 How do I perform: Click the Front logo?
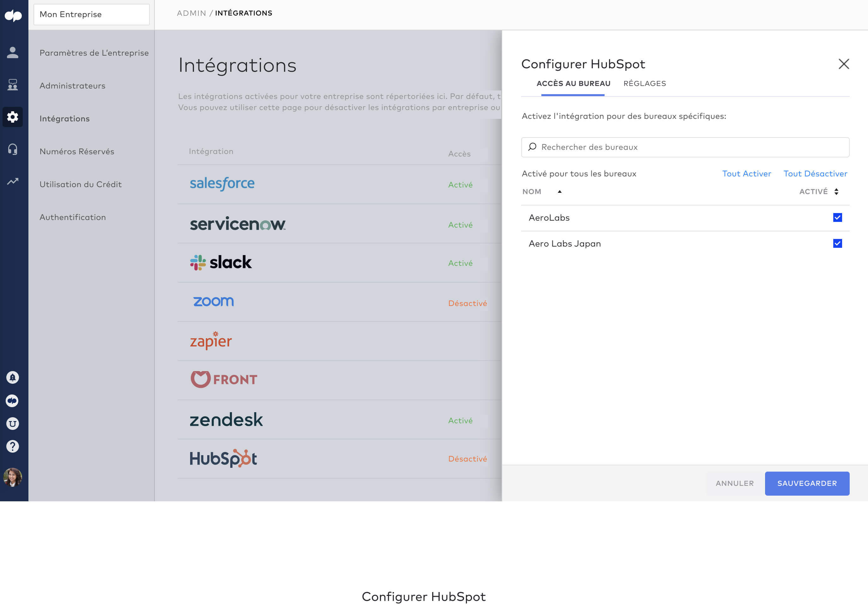pos(224,379)
